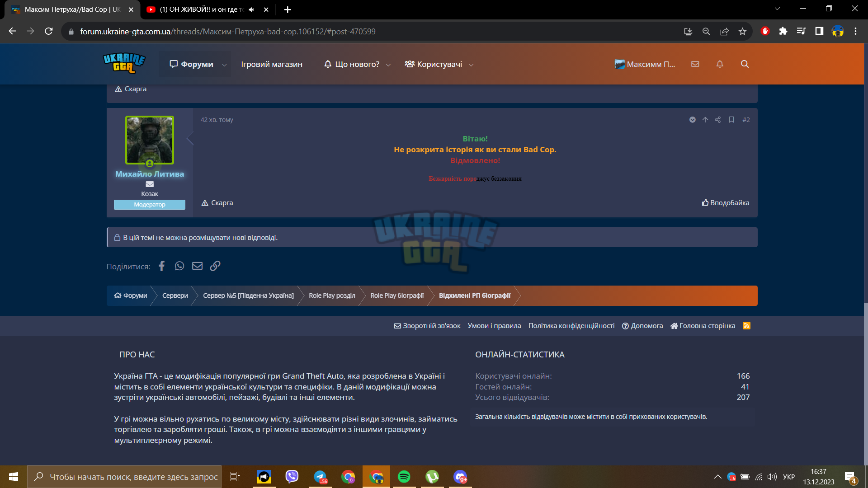Open Task View on the taskbar
This screenshot has width=868, height=488.
point(235,477)
